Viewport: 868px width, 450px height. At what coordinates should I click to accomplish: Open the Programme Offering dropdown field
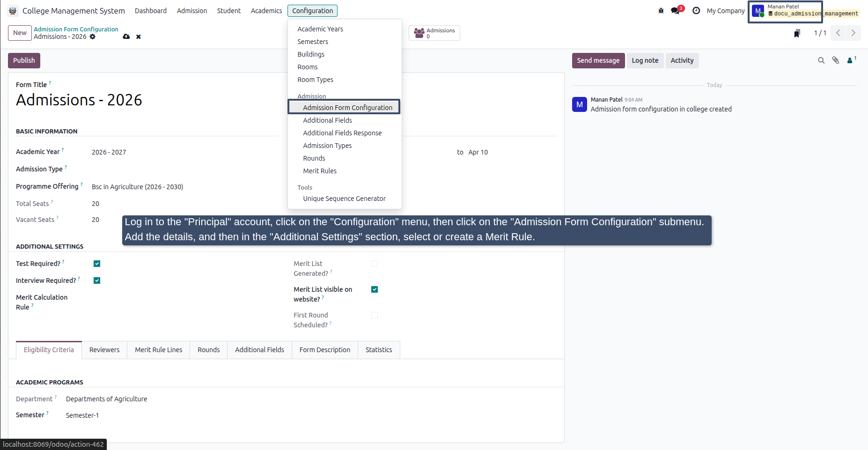coord(185,187)
